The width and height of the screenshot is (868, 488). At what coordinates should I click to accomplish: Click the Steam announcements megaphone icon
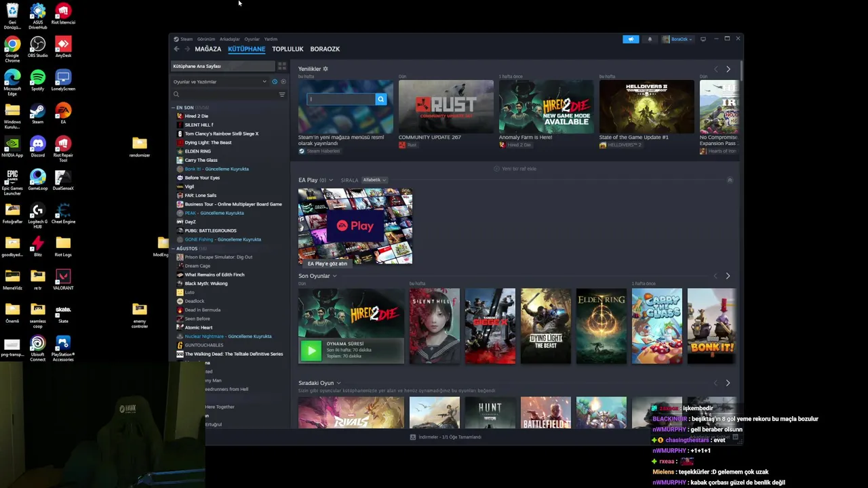coord(631,39)
